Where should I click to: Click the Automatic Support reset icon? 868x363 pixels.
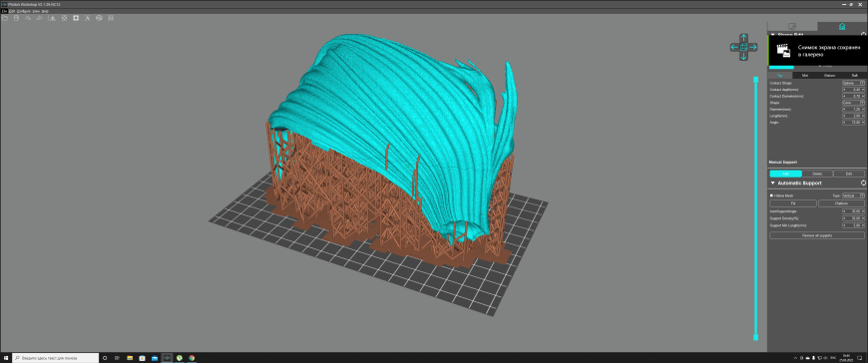(863, 183)
